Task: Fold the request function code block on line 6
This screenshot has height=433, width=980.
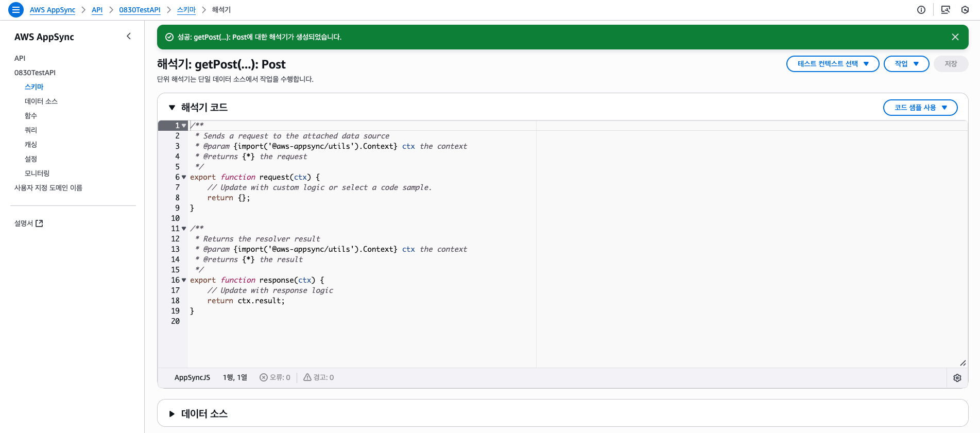Action: (x=184, y=177)
